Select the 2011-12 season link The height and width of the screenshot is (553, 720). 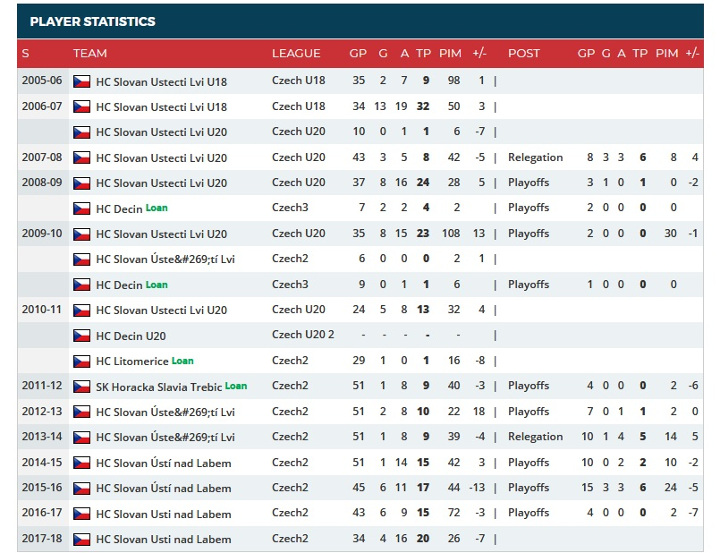pyautogui.click(x=42, y=385)
